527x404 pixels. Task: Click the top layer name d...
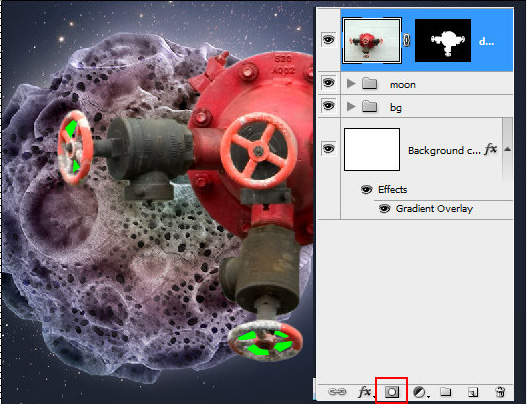486,41
